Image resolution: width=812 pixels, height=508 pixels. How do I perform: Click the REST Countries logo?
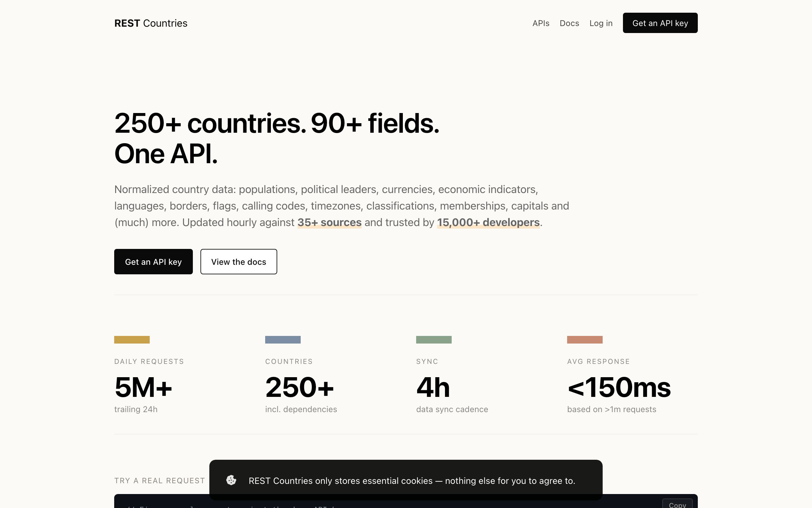pyautogui.click(x=151, y=23)
